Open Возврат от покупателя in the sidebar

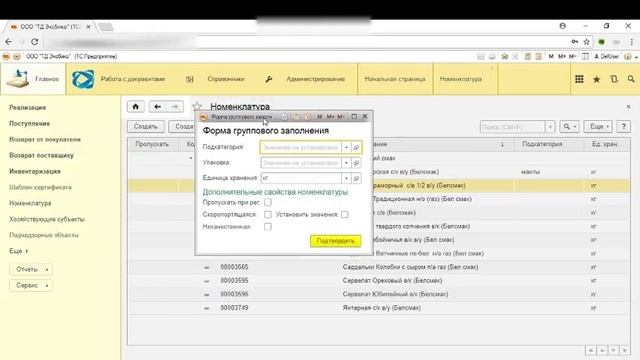click(45, 140)
